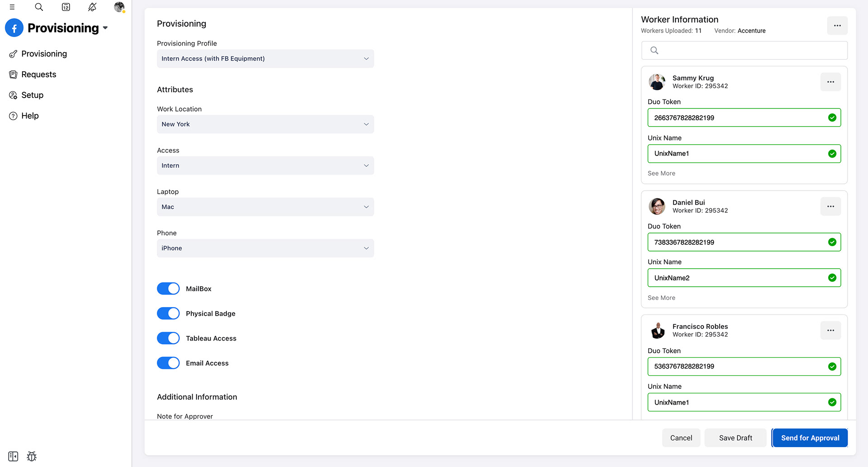The height and width of the screenshot is (467, 868).
Task: Click green check in Daniel's Unix Name
Action: coord(832,278)
